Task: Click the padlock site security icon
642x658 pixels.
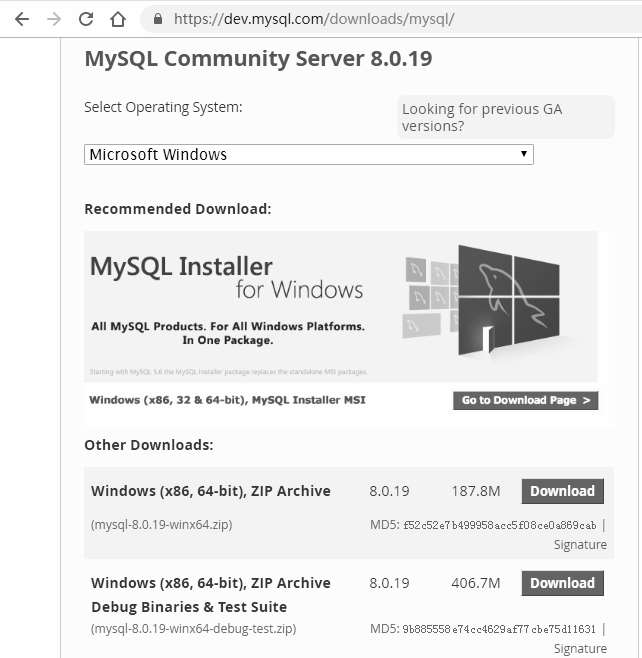Action: tap(158, 18)
